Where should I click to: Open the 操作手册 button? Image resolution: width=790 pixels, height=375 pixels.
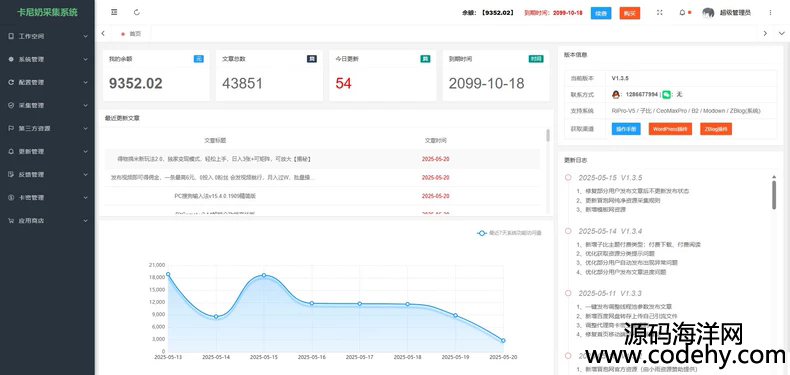tap(626, 129)
